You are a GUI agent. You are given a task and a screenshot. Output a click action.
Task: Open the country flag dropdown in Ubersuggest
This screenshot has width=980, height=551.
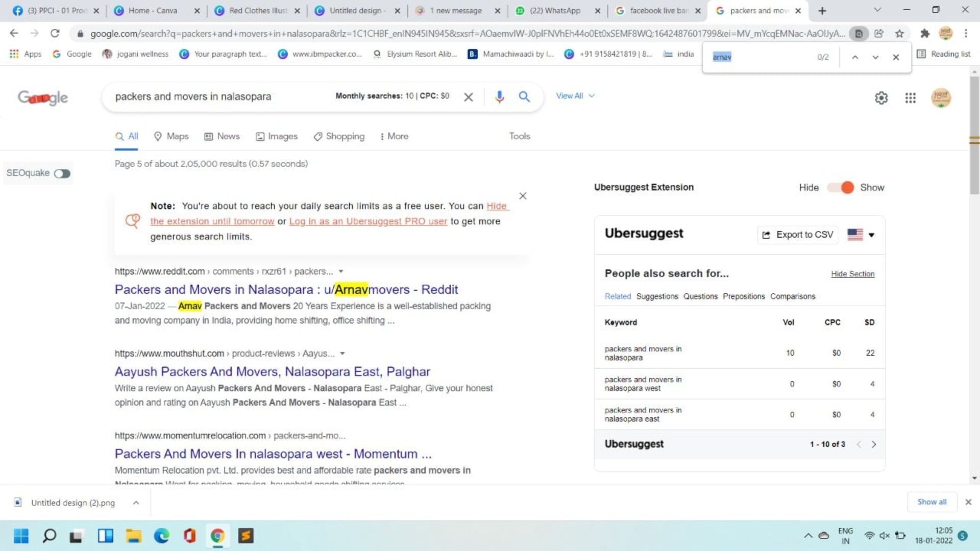861,235
